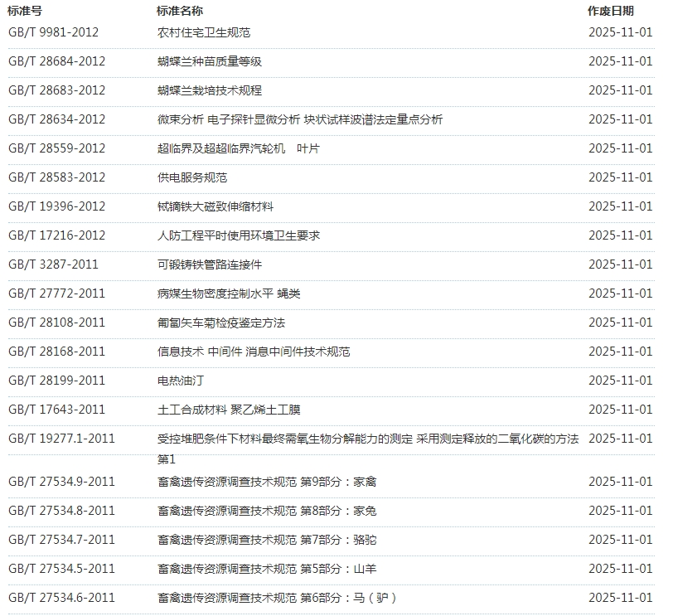Select the GB/T 28559-2012 entry
Viewport: 678px width, 616px height.
click(x=56, y=148)
